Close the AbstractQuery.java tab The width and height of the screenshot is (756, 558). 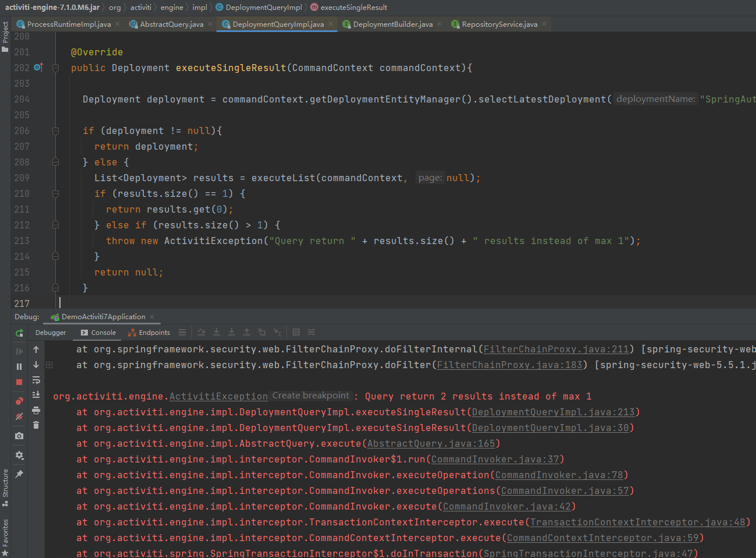[x=210, y=24]
